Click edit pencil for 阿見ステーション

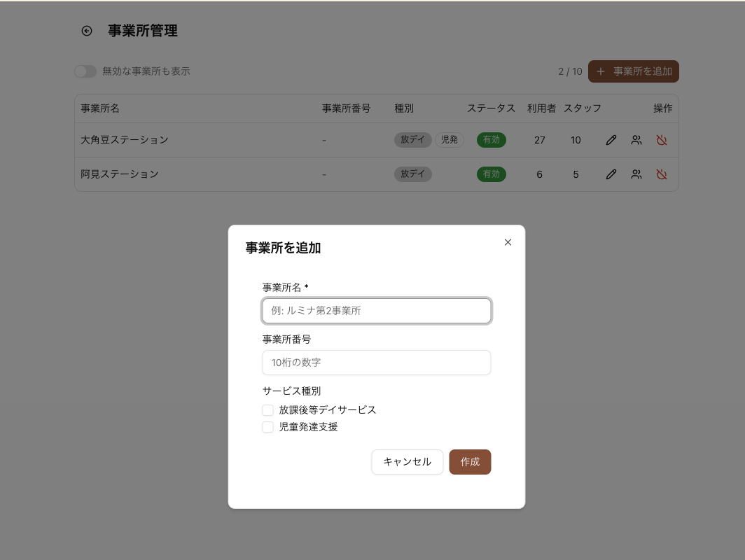[x=611, y=174]
